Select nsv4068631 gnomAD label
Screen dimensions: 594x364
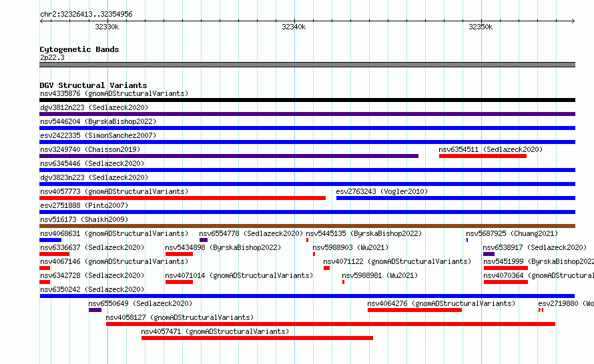[114, 233]
